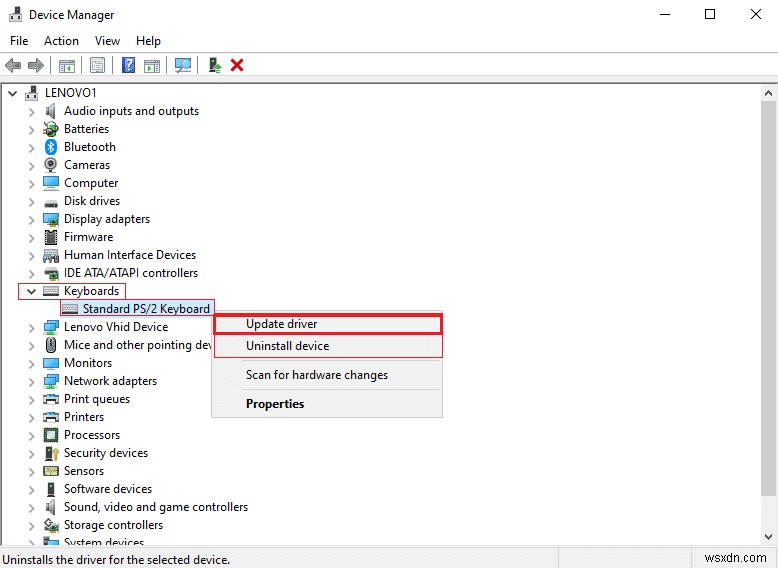Click the Processors icon
This screenshot has width=778, height=568.
coord(51,435)
